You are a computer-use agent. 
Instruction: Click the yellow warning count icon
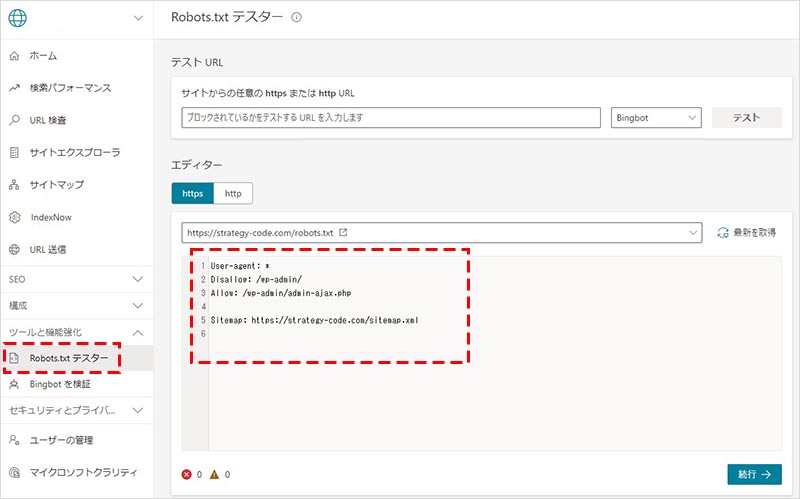(214, 474)
